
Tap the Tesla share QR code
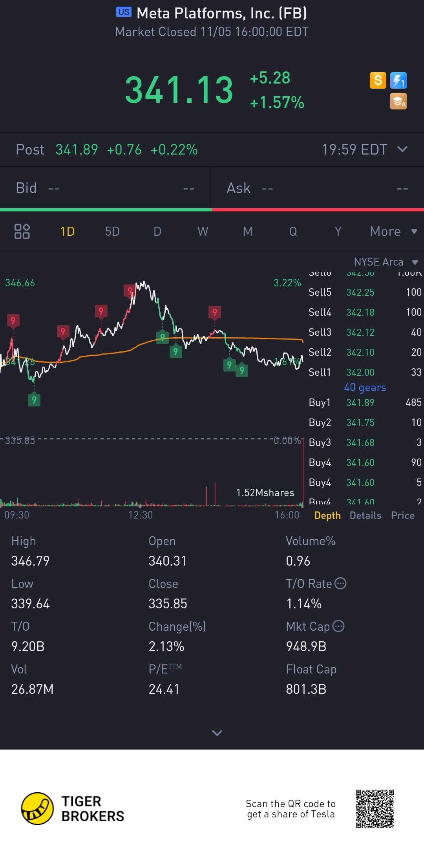tap(375, 809)
